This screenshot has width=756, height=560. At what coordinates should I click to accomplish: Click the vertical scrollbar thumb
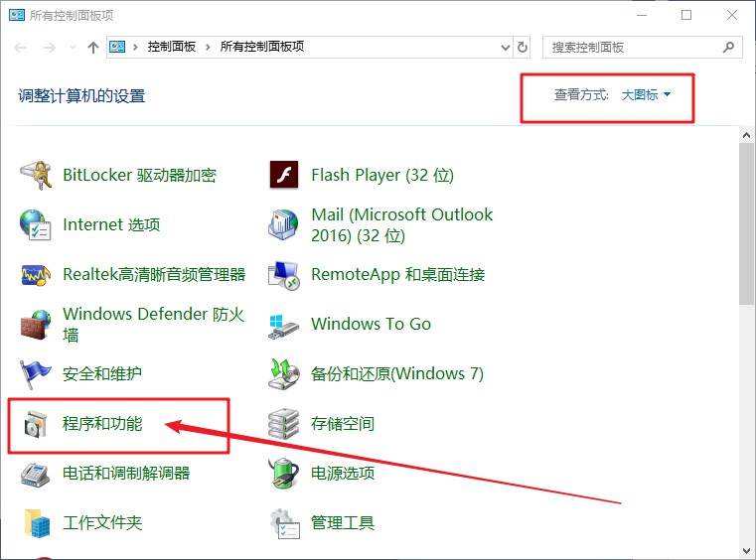pyautogui.click(x=746, y=223)
